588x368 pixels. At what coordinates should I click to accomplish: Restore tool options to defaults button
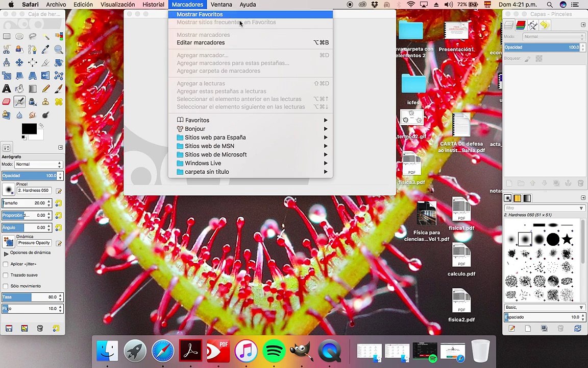(56, 328)
